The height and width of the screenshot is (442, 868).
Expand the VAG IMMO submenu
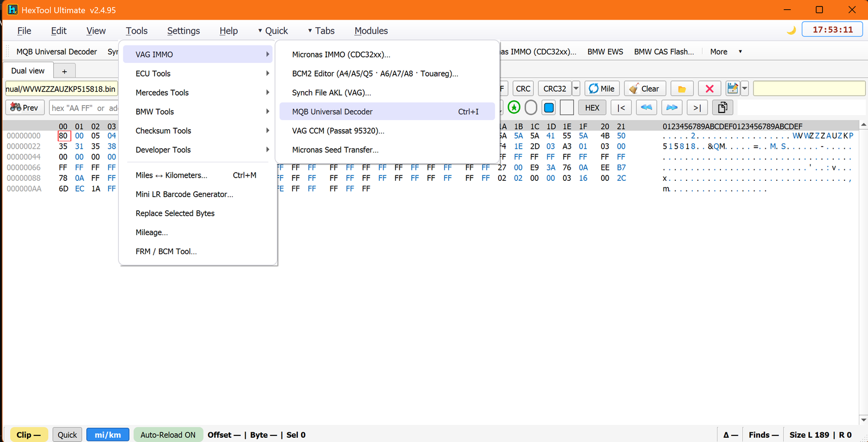197,54
